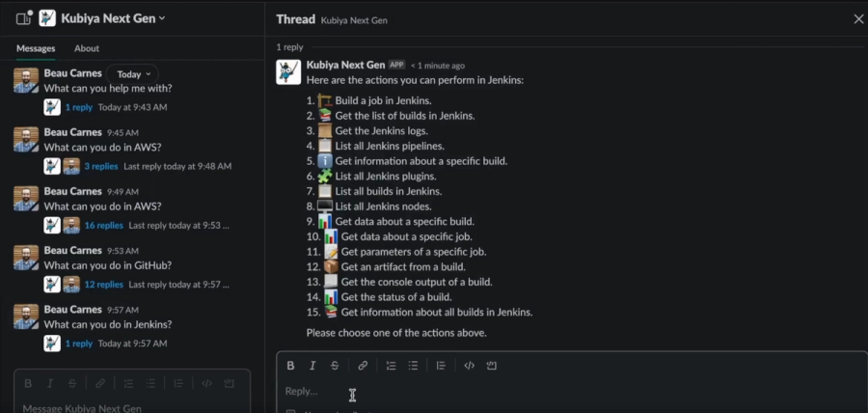Click 'List all Jenkins pipelines.' text
868x413 pixels.
tap(390, 146)
